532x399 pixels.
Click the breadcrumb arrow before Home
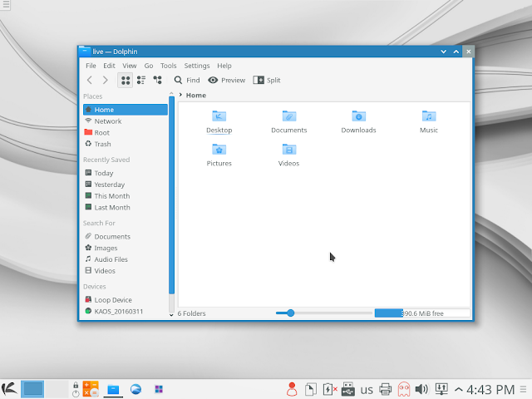(x=181, y=95)
